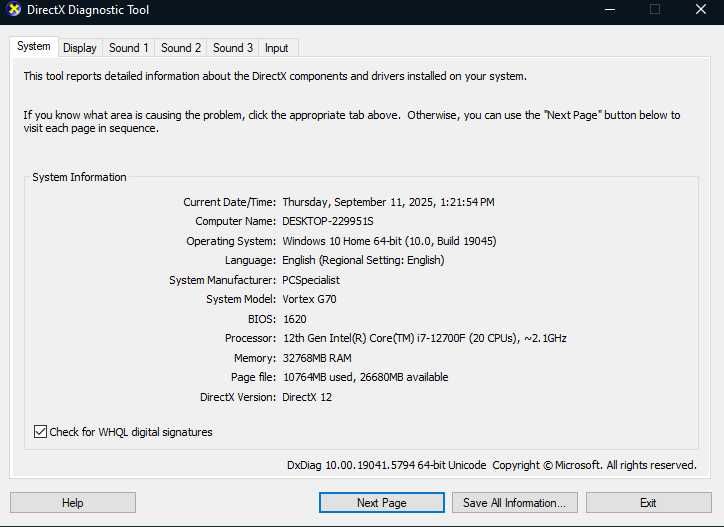Viewport: 724px width, 527px height.
Task: Open the Sound 2 tab
Action: pos(181,48)
